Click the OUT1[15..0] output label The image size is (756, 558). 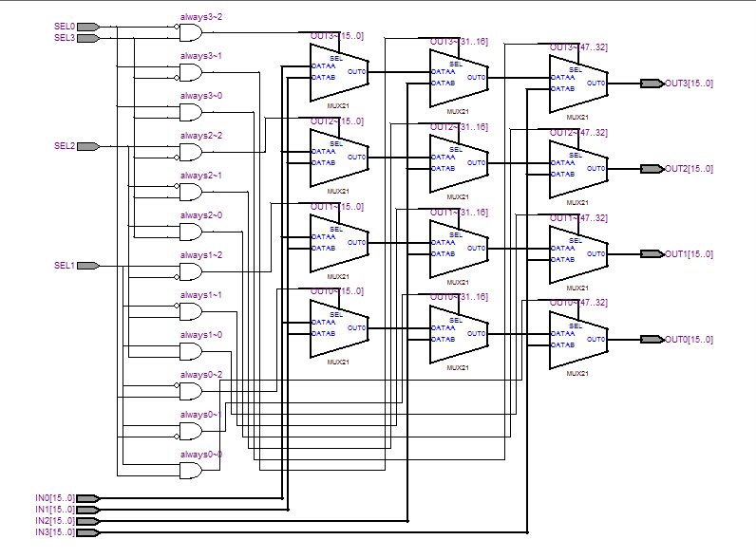pyautogui.click(x=689, y=254)
